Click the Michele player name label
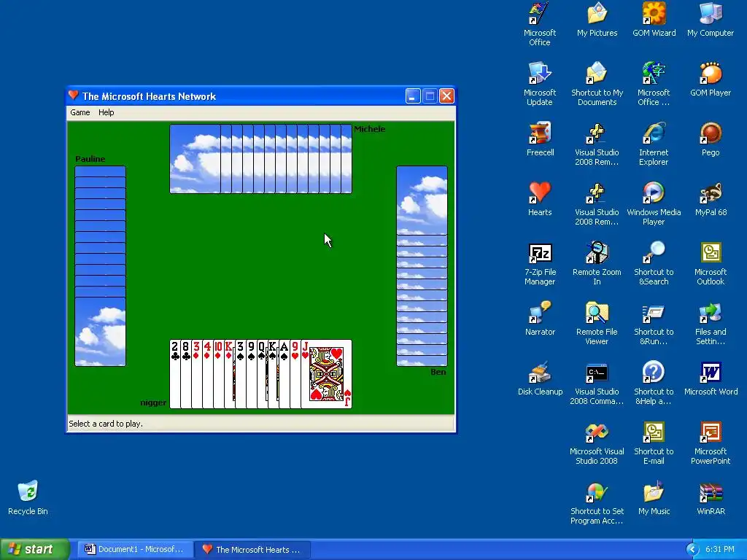The height and width of the screenshot is (560, 747). tap(369, 129)
